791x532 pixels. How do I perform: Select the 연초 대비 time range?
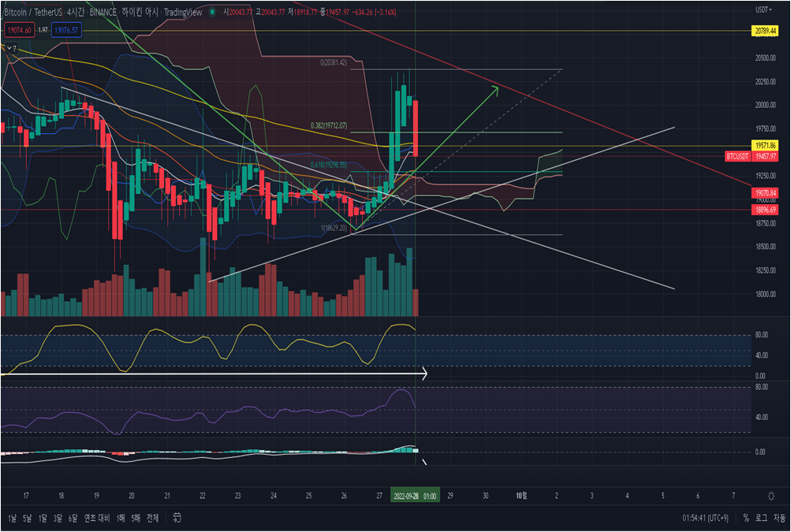click(x=97, y=518)
